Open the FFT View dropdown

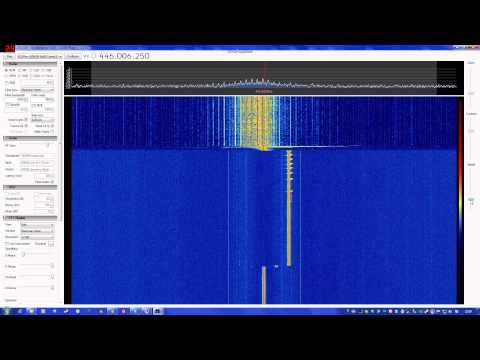[x=37, y=225]
